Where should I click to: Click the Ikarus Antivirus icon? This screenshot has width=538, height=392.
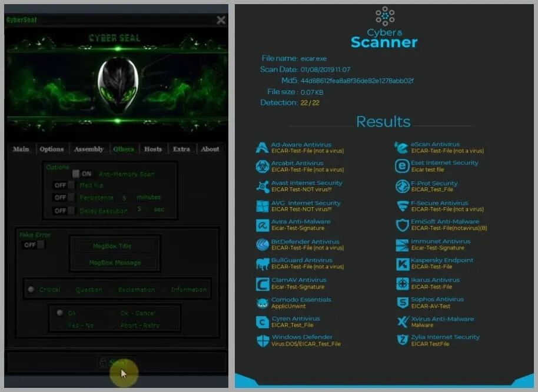click(x=403, y=284)
